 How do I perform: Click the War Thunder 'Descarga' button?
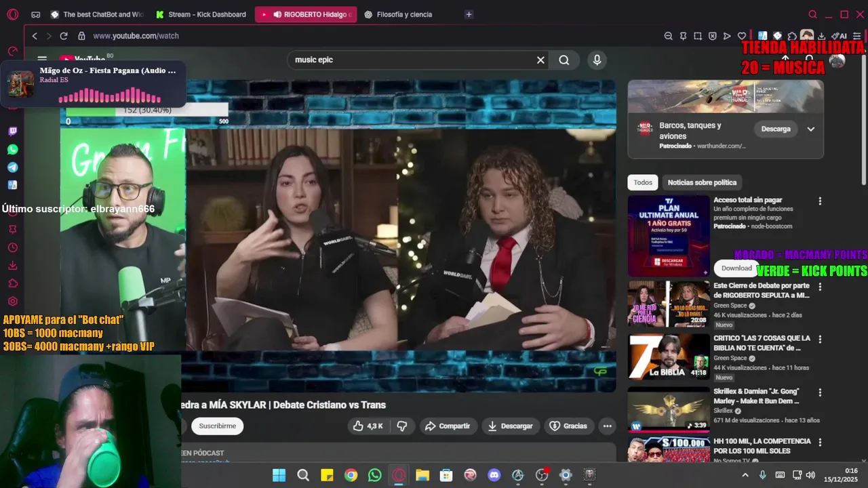click(x=776, y=129)
